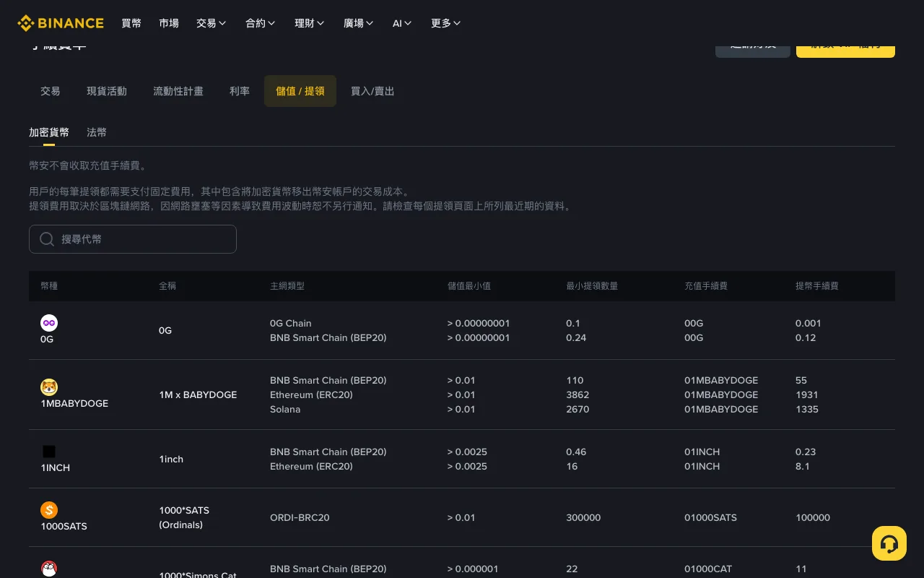Click the 1000SATS ticker name

pyautogui.click(x=64, y=526)
